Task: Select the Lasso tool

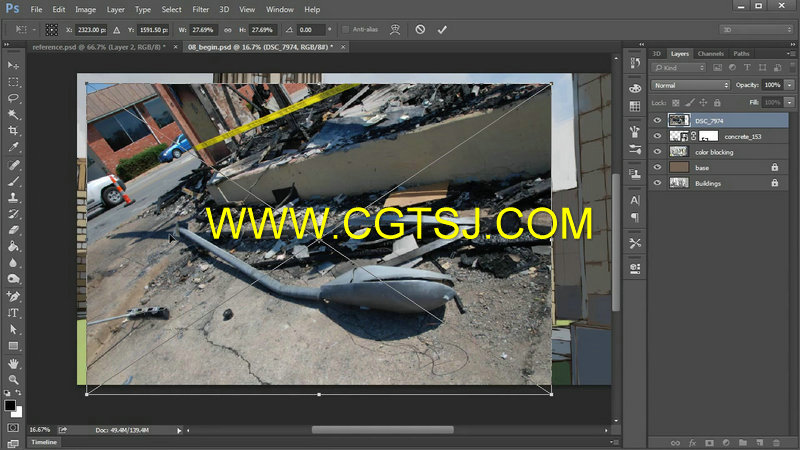Action: click(x=13, y=98)
